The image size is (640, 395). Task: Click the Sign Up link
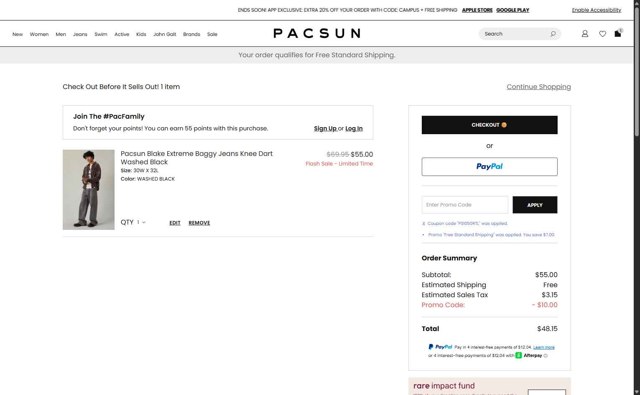(325, 129)
